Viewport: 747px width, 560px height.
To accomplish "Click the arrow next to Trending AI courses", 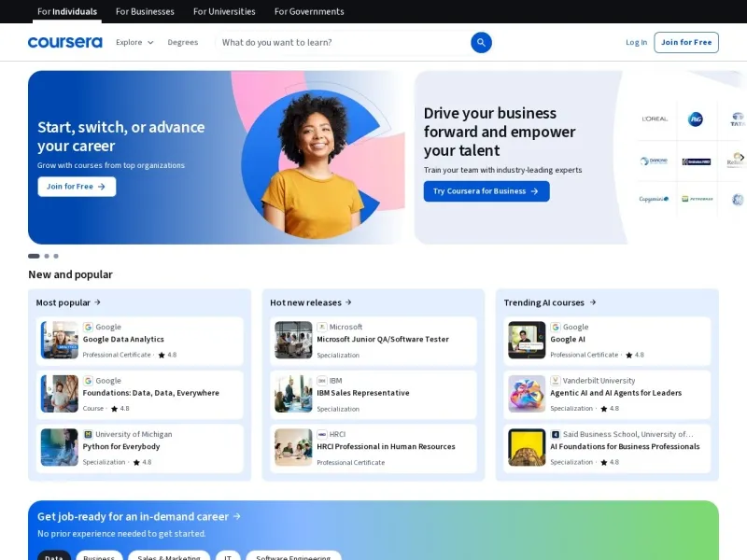I will point(593,302).
